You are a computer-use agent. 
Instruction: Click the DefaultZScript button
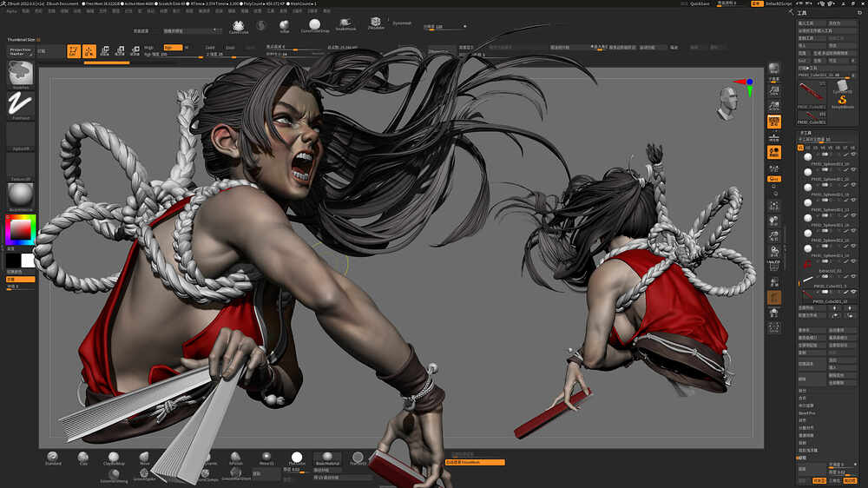tap(779, 3)
